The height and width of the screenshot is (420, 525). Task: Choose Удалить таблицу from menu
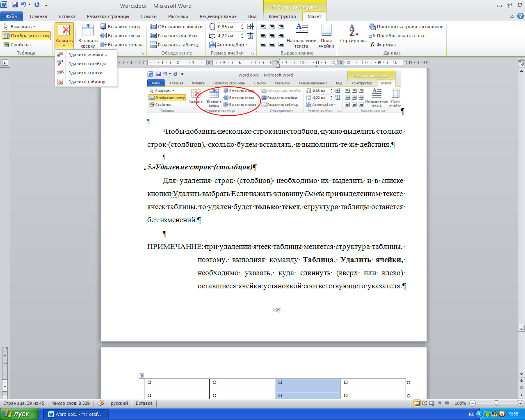click(x=86, y=82)
